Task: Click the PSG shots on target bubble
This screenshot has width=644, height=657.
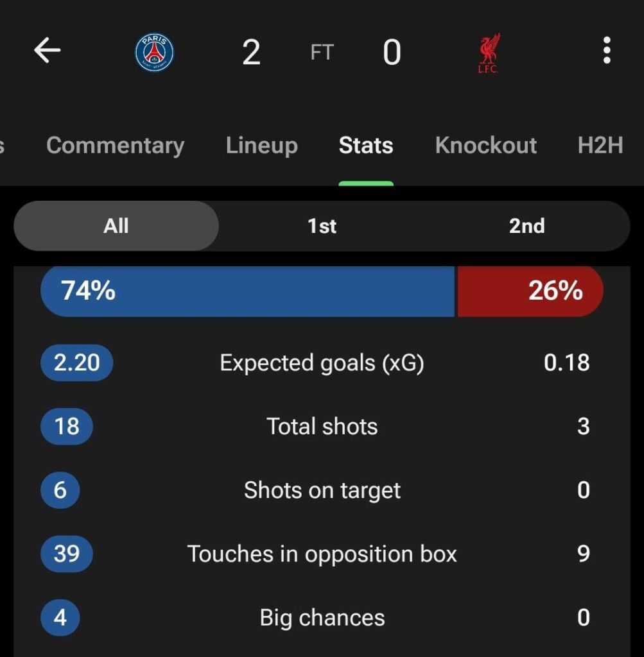Action: [x=60, y=490]
